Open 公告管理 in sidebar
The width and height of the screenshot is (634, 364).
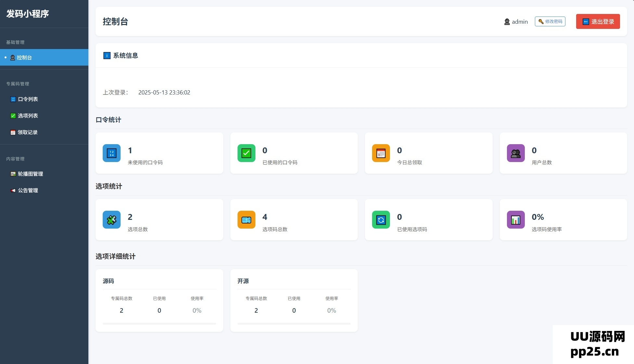pyautogui.click(x=28, y=190)
